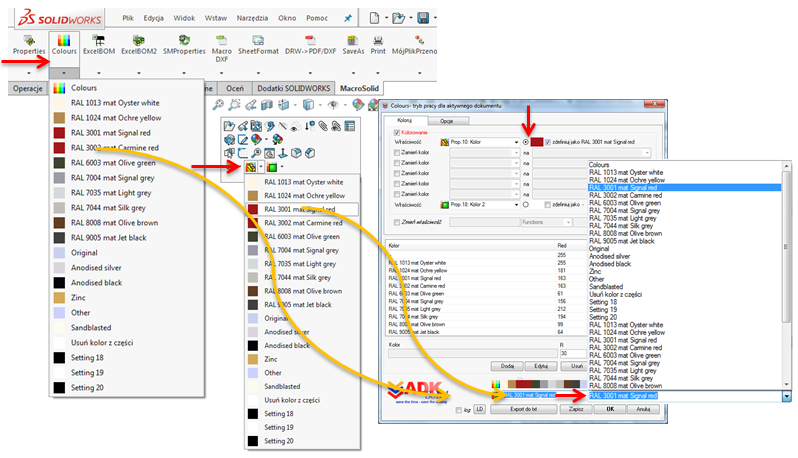Click the Dodaj button
Screen dimensions: 798x458
pos(507,366)
